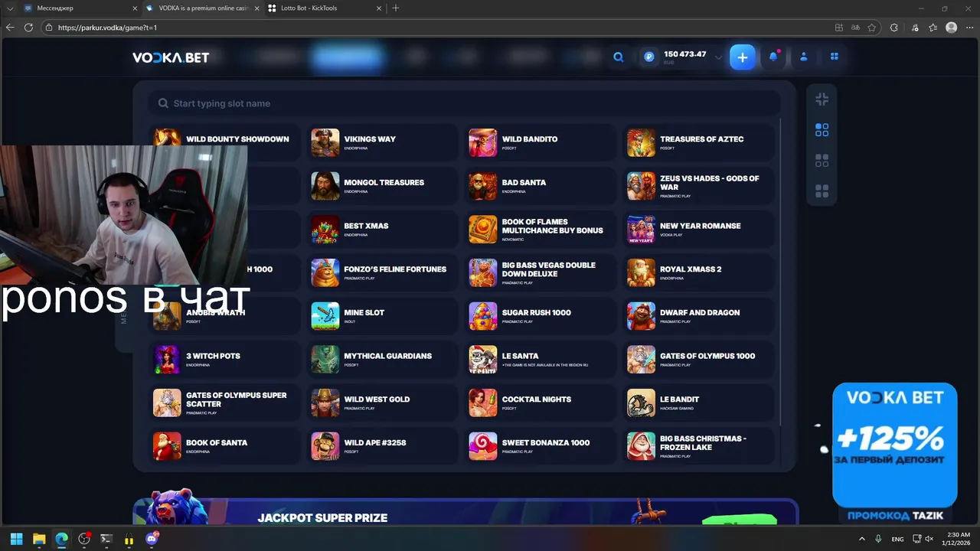Viewport: 980px width, 551px height.
Task: Open Dwarf and Dragon icon
Action: tap(641, 316)
